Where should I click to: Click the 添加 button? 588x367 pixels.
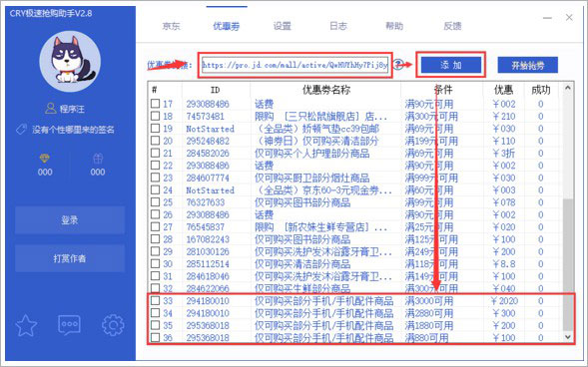(x=451, y=65)
